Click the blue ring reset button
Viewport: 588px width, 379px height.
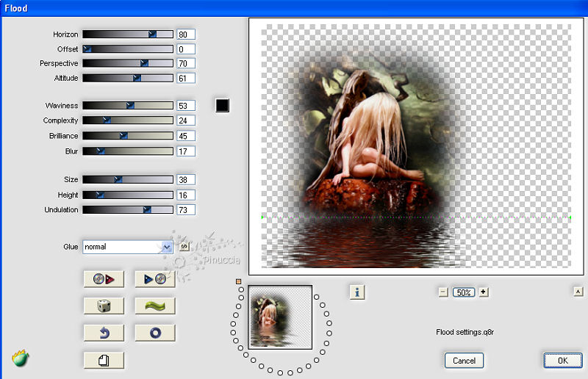[x=155, y=333]
